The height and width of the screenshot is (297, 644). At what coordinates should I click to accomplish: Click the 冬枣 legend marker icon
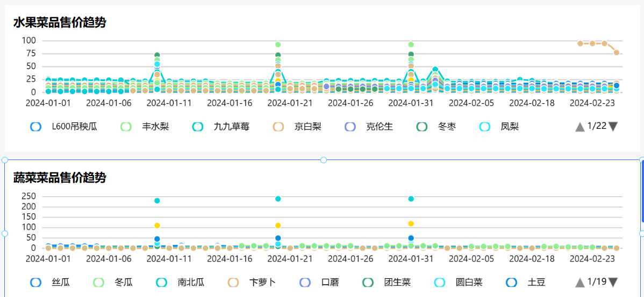[422, 127]
